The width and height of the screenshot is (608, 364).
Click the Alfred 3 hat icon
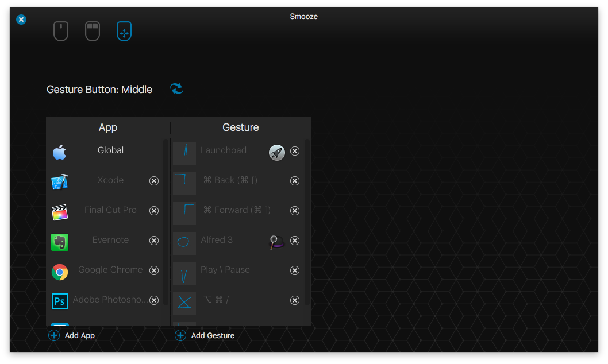pos(276,242)
